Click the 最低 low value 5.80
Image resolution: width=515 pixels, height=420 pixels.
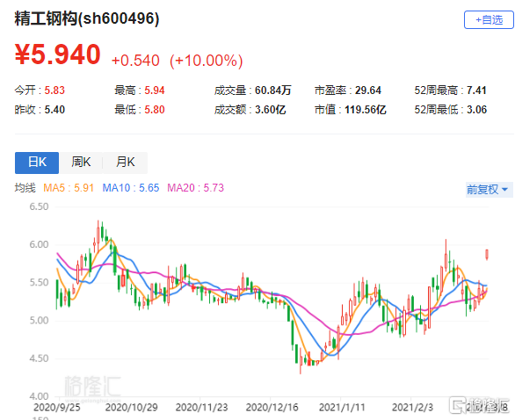pyautogui.click(x=155, y=110)
